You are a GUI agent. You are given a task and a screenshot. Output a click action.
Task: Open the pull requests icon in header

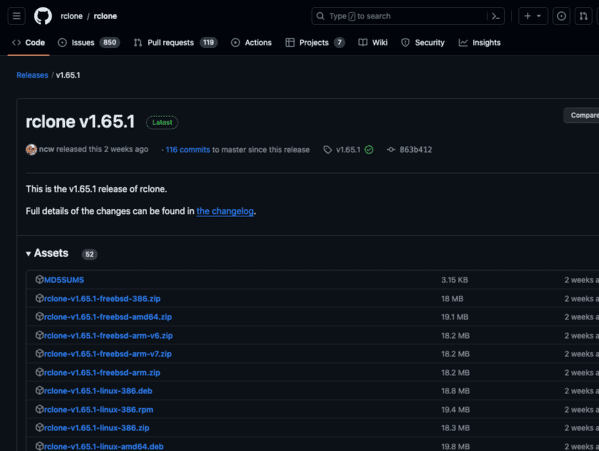pos(583,16)
